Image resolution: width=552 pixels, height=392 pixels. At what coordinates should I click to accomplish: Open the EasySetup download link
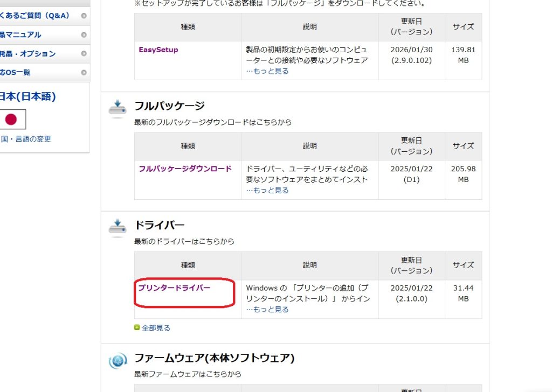point(158,50)
